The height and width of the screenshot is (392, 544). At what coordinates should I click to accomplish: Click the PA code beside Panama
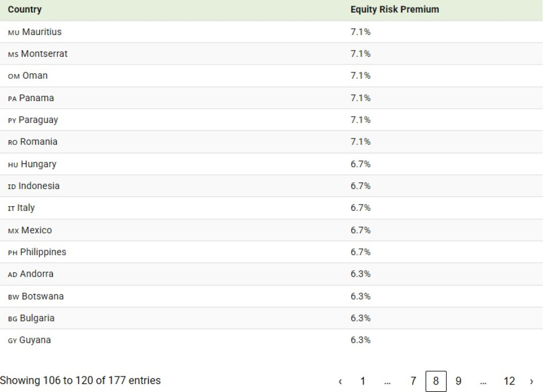pyautogui.click(x=12, y=99)
